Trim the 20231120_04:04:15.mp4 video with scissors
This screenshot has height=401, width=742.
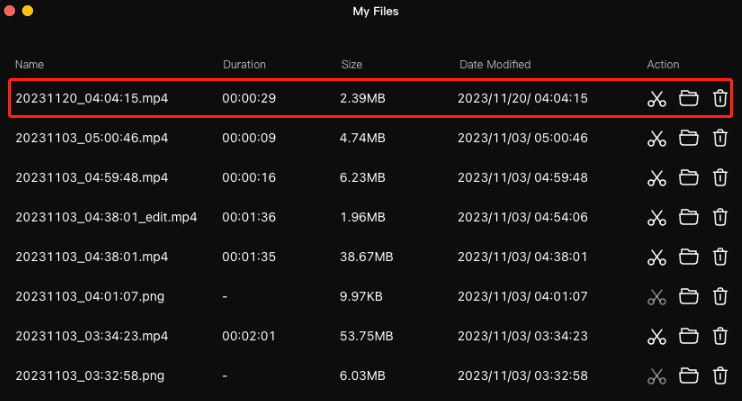click(656, 99)
